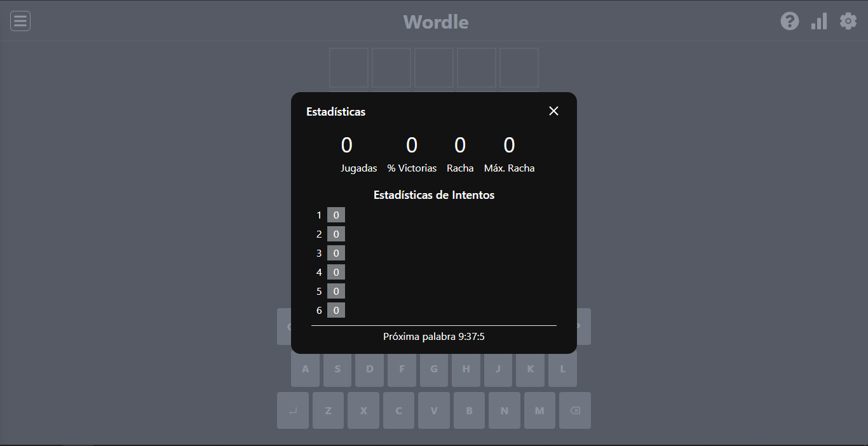Screen dimensions: 868x446
Task: Select the fifth letter tile
Action: (519, 67)
